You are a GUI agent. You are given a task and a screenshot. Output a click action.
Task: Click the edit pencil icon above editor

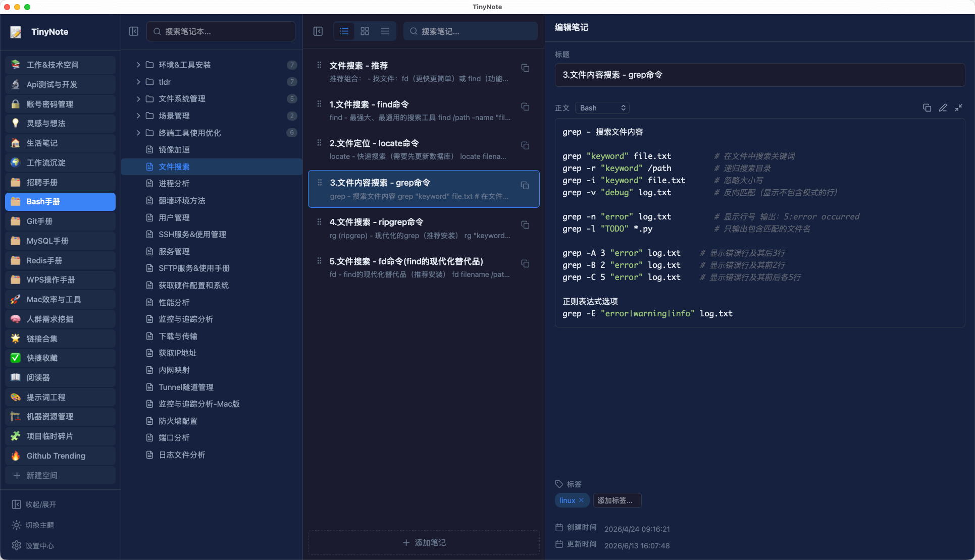click(943, 107)
